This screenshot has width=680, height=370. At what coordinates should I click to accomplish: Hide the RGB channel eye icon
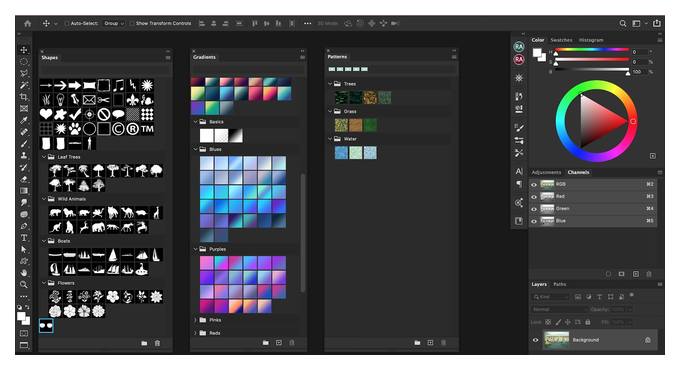coord(534,184)
